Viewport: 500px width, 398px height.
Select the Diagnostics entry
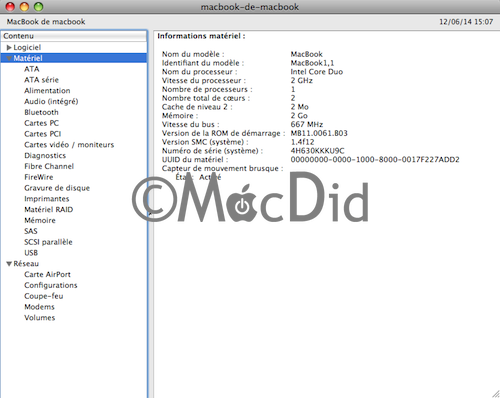(45, 156)
